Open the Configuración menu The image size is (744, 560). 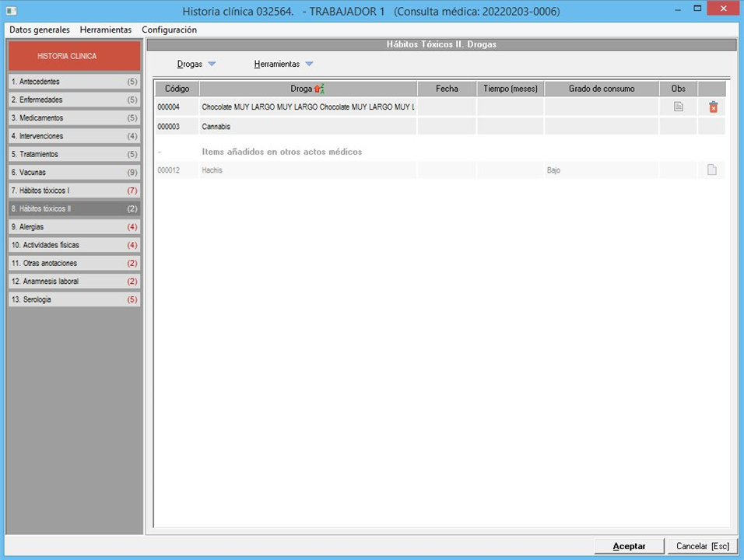click(x=169, y=30)
